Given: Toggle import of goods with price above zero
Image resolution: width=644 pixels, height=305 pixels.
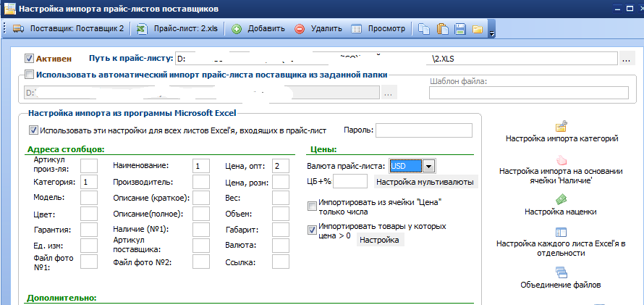Looking at the screenshot, I should tap(312, 230).
